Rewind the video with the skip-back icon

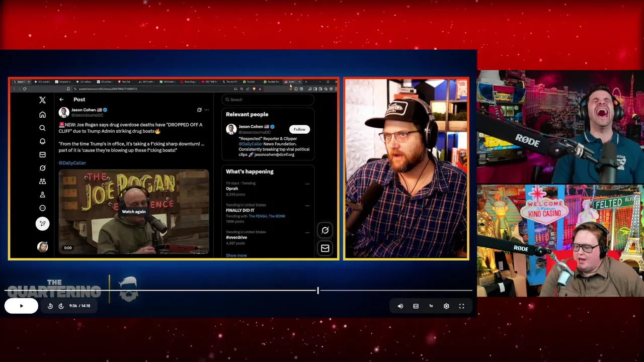coord(50,306)
